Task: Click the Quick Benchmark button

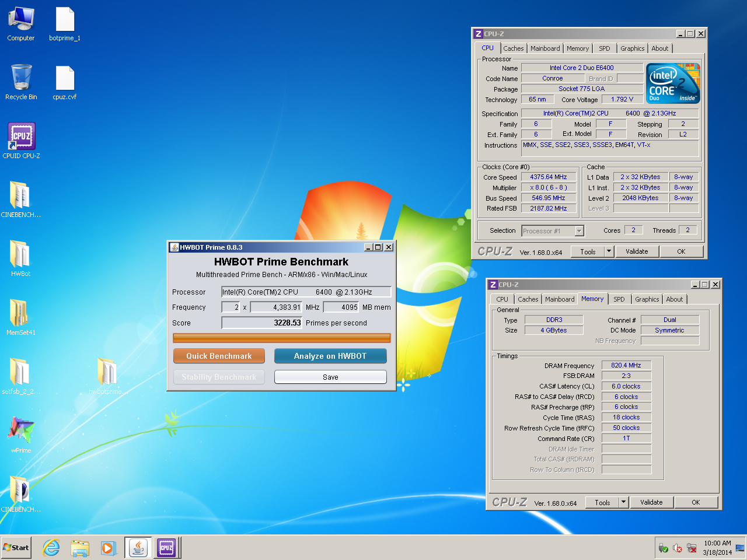Action: click(x=219, y=356)
